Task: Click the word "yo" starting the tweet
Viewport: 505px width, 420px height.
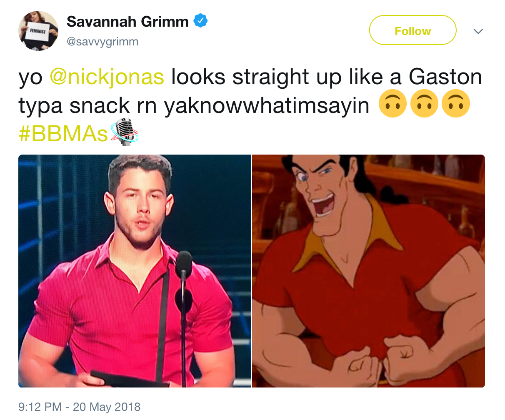Action: point(30,77)
